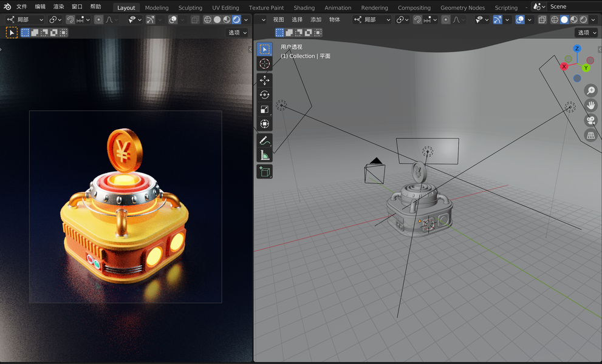602x364 pixels.
Task: Open the scene browse dropdown icon
Action: (x=539, y=7)
